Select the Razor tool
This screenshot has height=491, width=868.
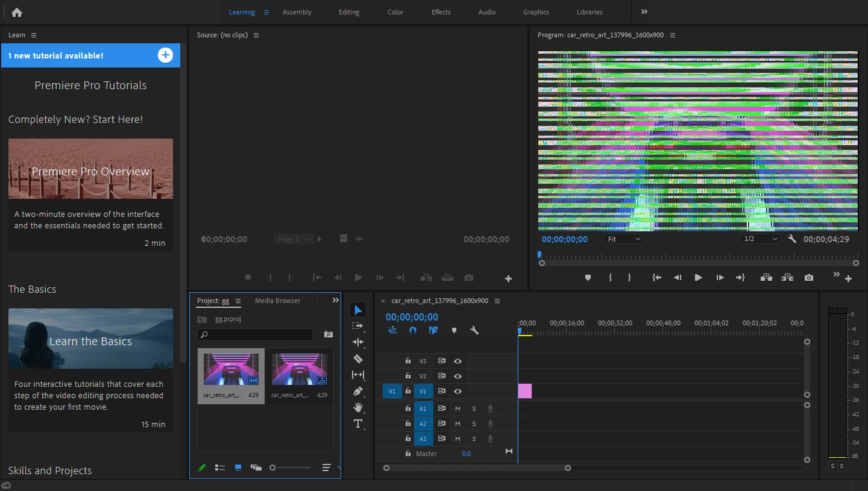[358, 358]
